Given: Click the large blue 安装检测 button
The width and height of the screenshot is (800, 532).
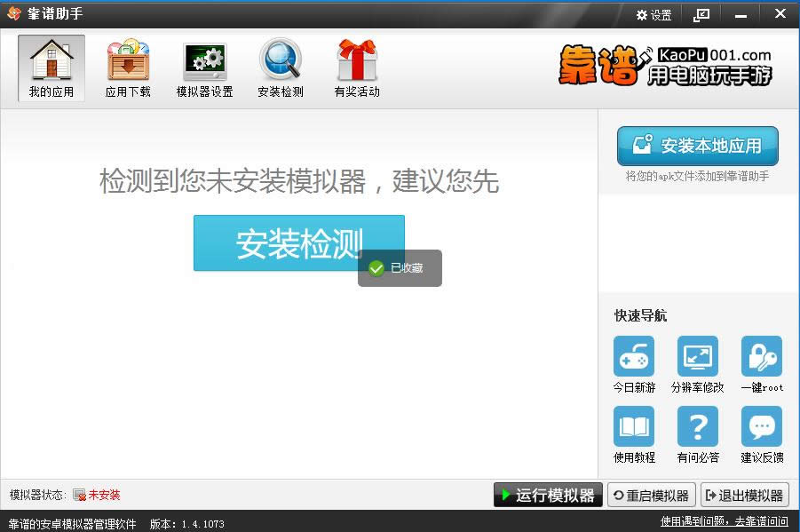Looking at the screenshot, I should coord(299,243).
